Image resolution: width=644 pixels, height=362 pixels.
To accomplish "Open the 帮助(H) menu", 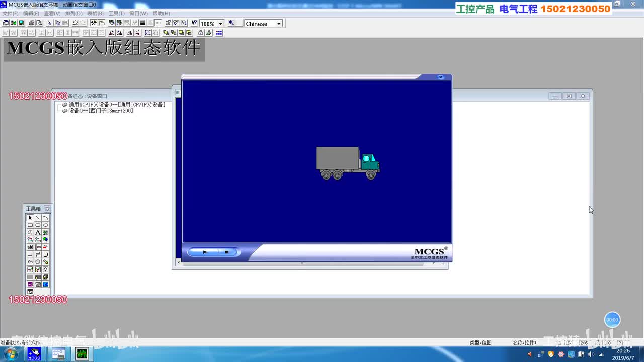I will pos(161,14).
